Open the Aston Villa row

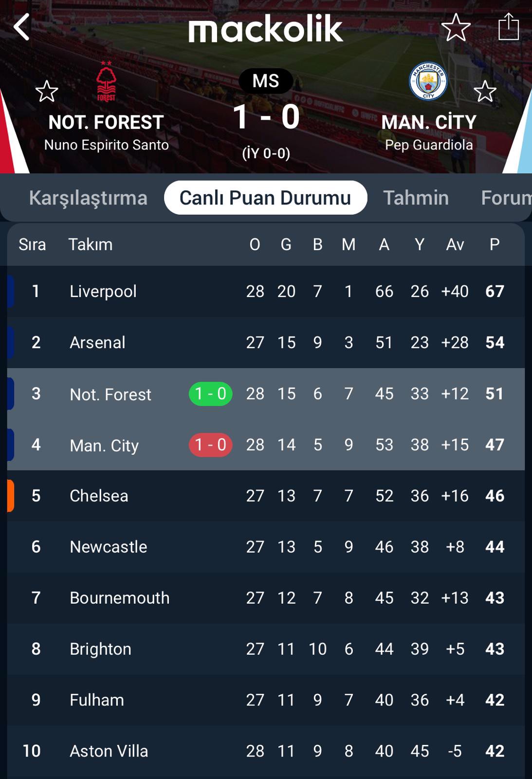(109, 751)
